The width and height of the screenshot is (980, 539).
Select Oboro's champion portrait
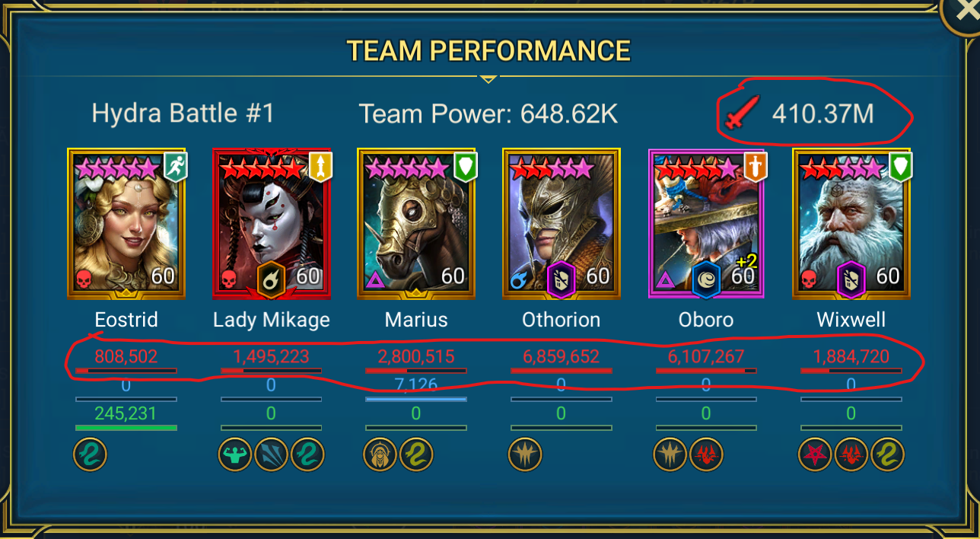[x=706, y=224]
